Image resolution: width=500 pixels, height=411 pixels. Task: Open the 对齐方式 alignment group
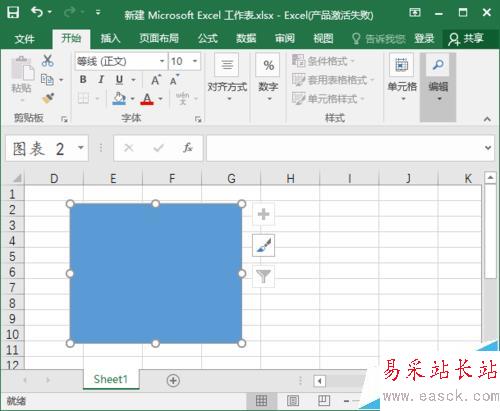click(227, 77)
